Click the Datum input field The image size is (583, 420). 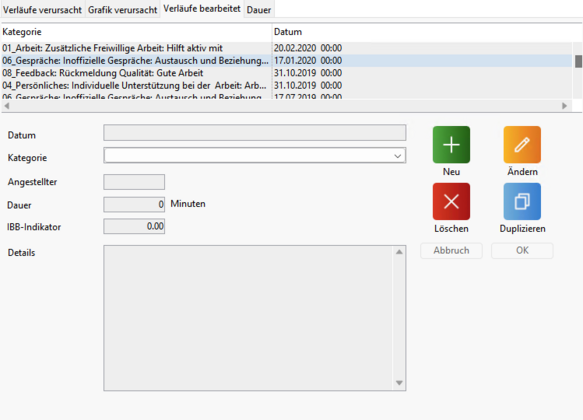point(255,133)
